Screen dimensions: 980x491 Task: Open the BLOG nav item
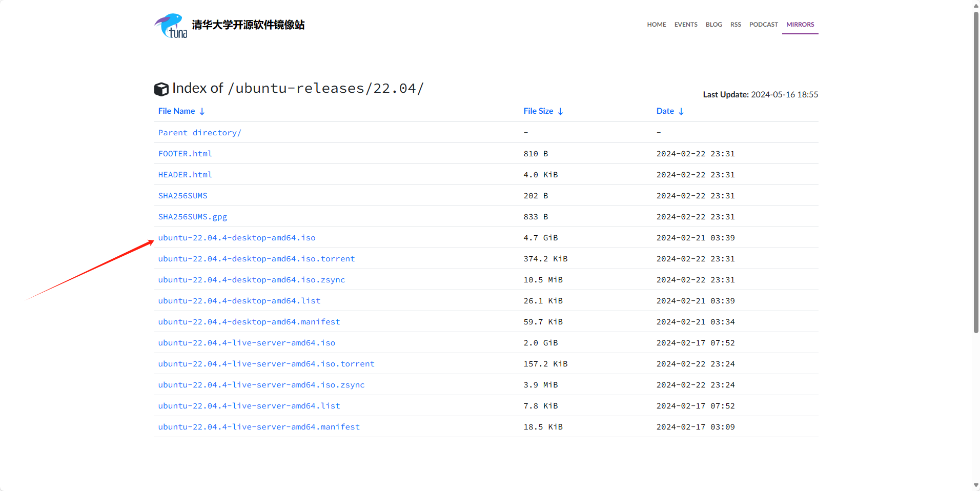(713, 25)
